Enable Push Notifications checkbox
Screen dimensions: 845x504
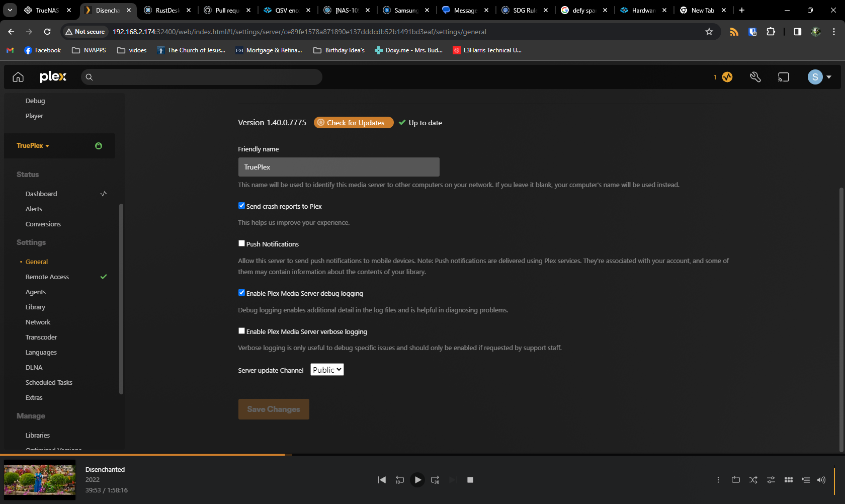pyautogui.click(x=241, y=243)
